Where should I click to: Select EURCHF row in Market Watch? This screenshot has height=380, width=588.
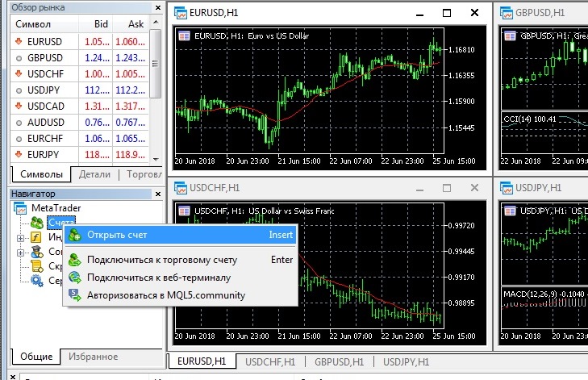point(80,139)
